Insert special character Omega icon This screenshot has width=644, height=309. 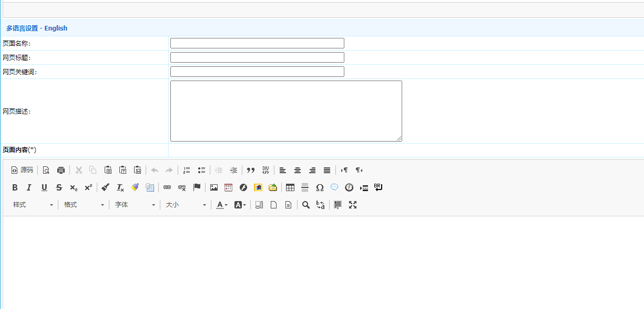tap(320, 187)
